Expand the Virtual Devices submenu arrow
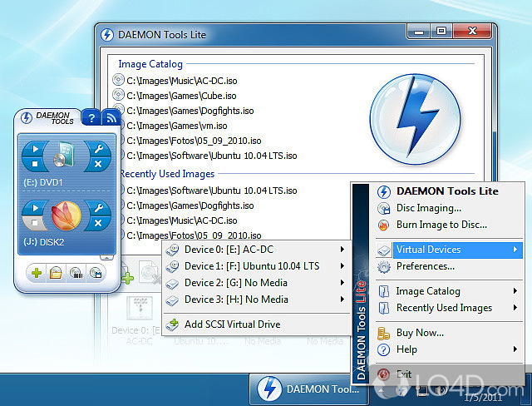This screenshot has width=532, height=406. click(x=515, y=250)
